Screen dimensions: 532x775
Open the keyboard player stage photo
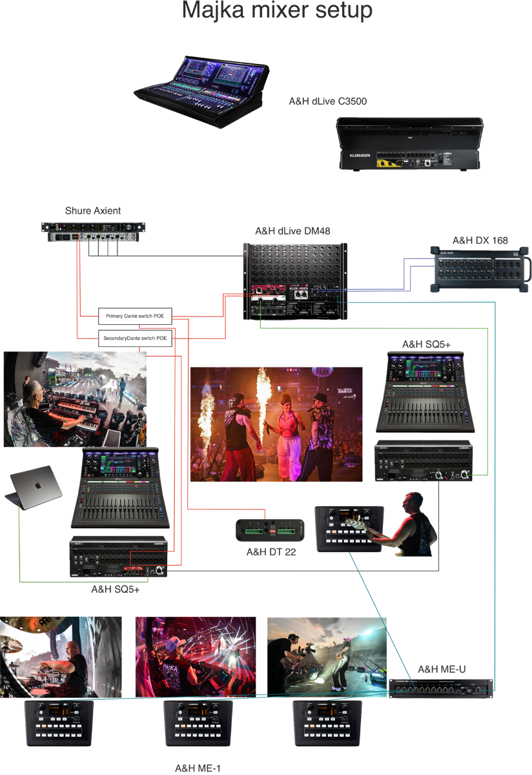75,399
